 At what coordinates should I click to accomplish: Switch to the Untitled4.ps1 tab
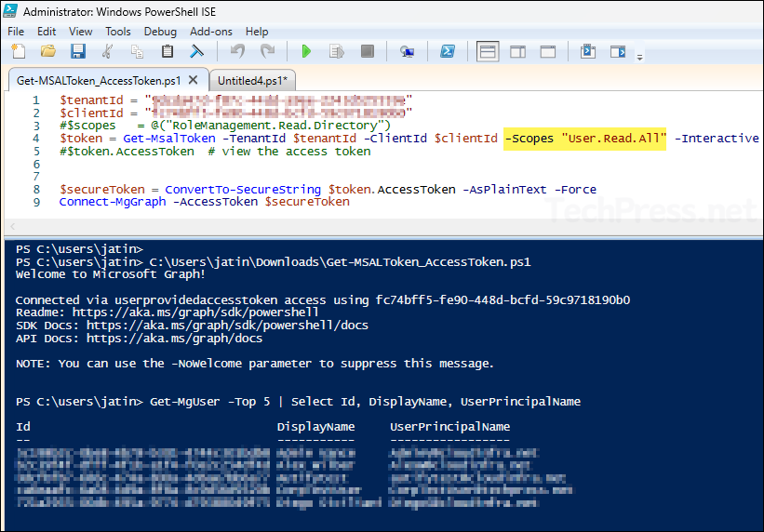[251, 80]
